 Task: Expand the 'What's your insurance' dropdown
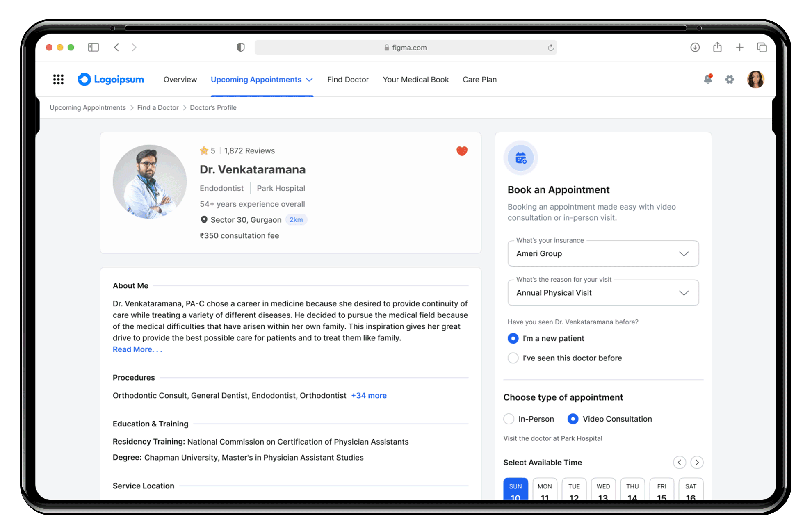684,253
